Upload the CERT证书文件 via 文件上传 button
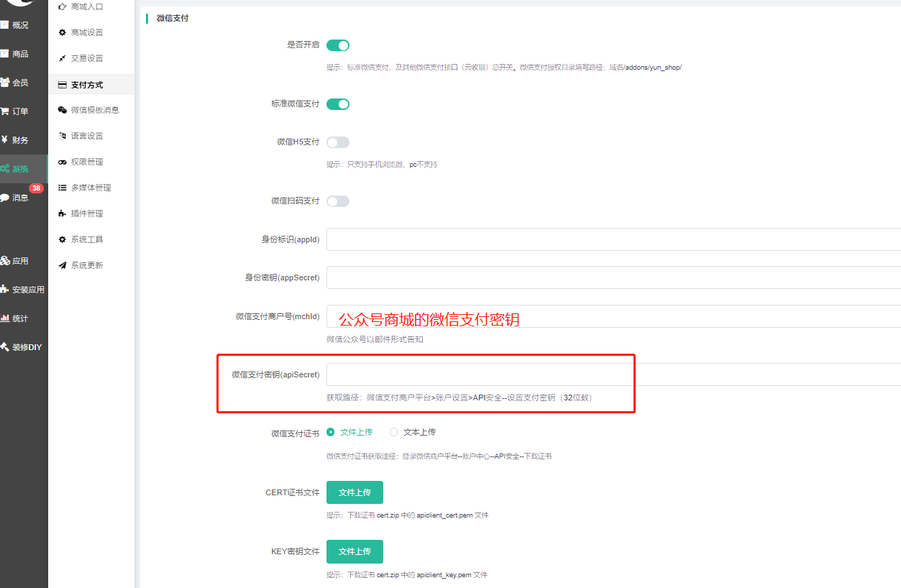Viewport: 901px width, 588px height. [355, 492]
